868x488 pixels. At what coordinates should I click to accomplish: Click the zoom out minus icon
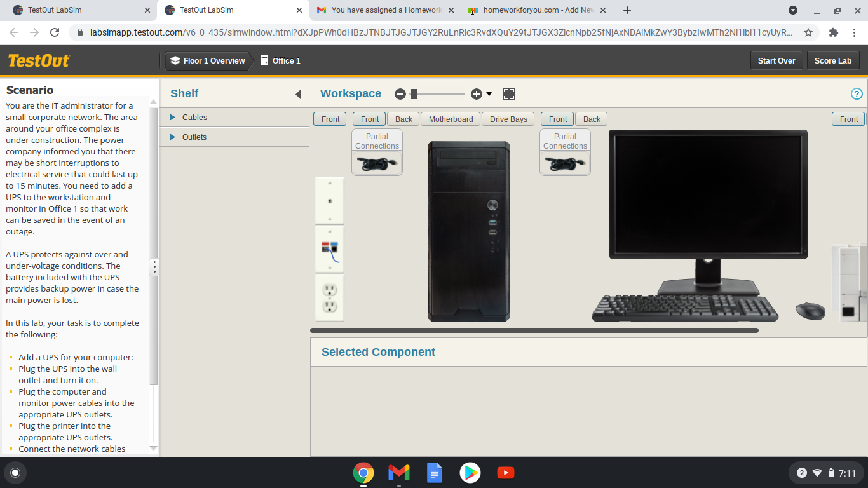pyautogui.click(x=400, y=94)
